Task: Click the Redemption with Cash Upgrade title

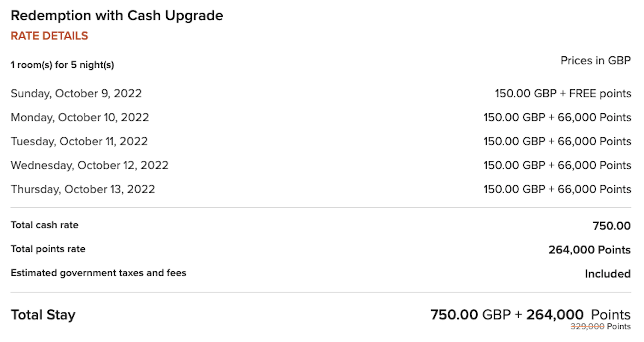Action: 117,16
